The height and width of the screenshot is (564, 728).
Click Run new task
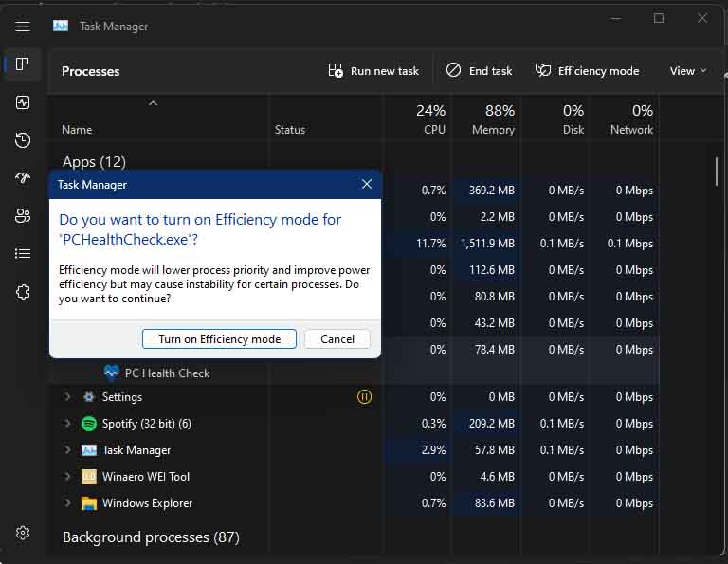pos(373,71)
